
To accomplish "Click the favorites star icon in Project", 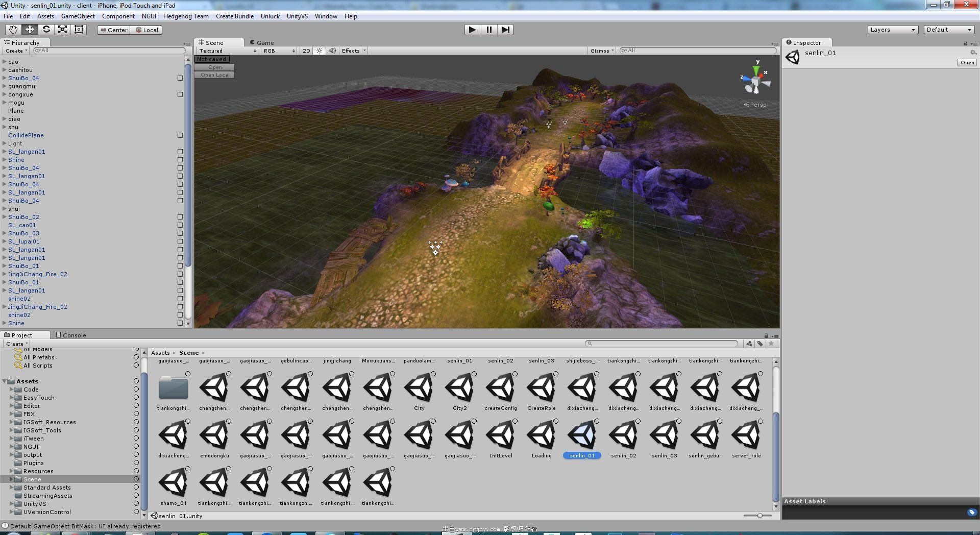I will [x=771, y=344].
